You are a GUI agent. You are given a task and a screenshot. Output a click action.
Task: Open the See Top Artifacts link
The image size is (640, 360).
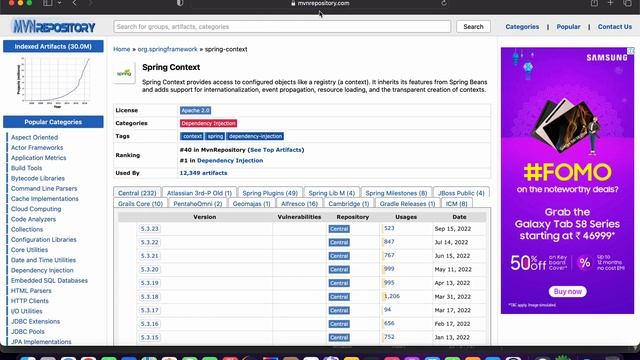[x=276, y=150]
